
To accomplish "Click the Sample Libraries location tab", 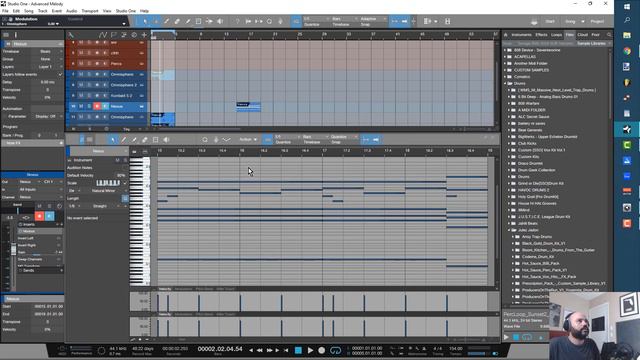I will 591,43.
